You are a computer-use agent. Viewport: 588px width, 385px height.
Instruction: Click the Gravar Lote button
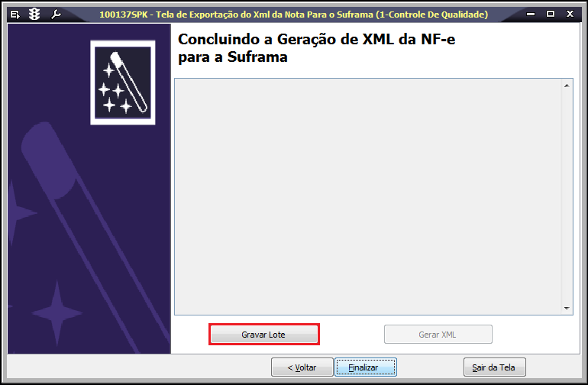tap(263, 335)
